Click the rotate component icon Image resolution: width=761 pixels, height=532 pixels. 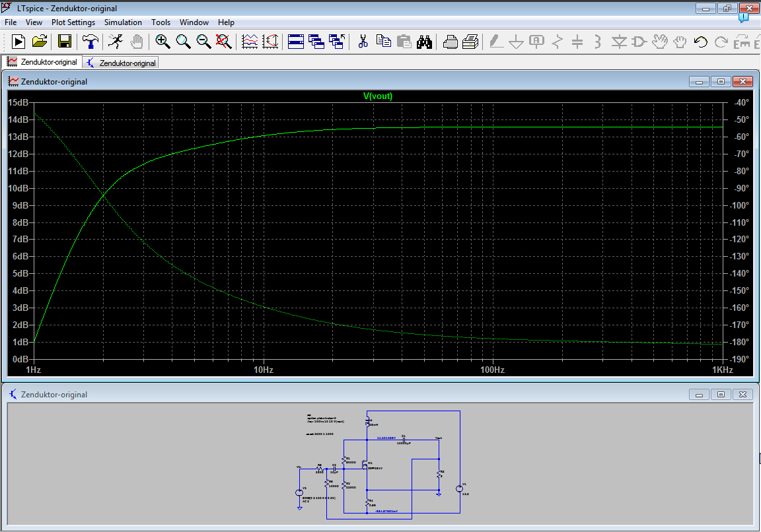(742, 42)
